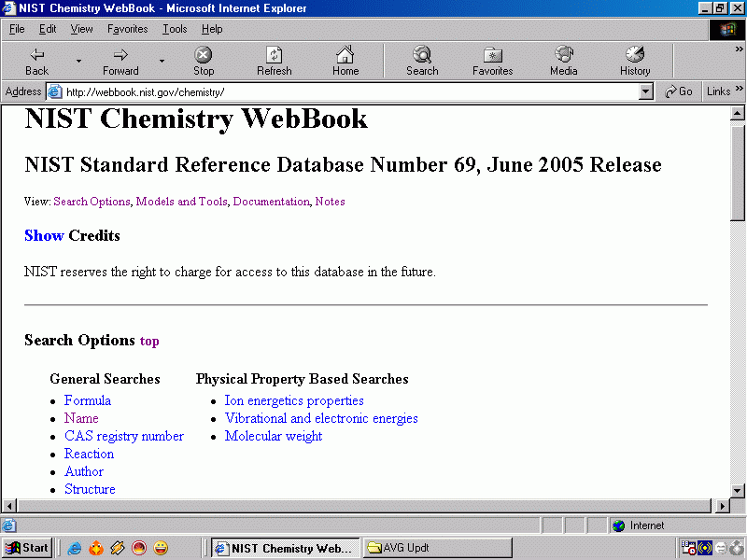
Task: Open the Forward history dropdown arrow
Action: 162,61
